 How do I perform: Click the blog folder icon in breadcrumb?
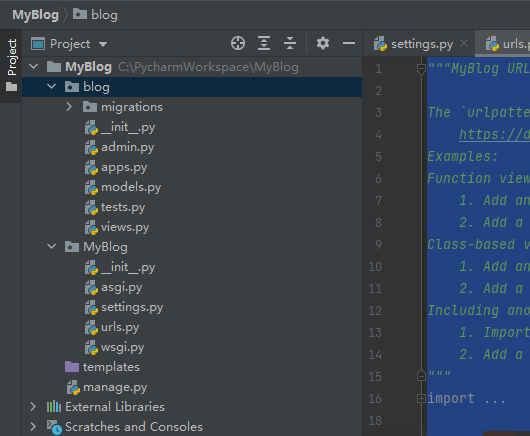point(80,14)
